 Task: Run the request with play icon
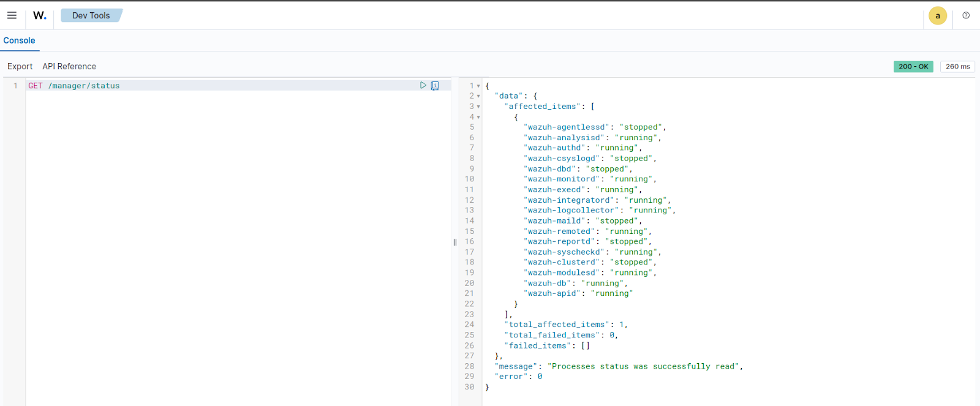(423, 85)
